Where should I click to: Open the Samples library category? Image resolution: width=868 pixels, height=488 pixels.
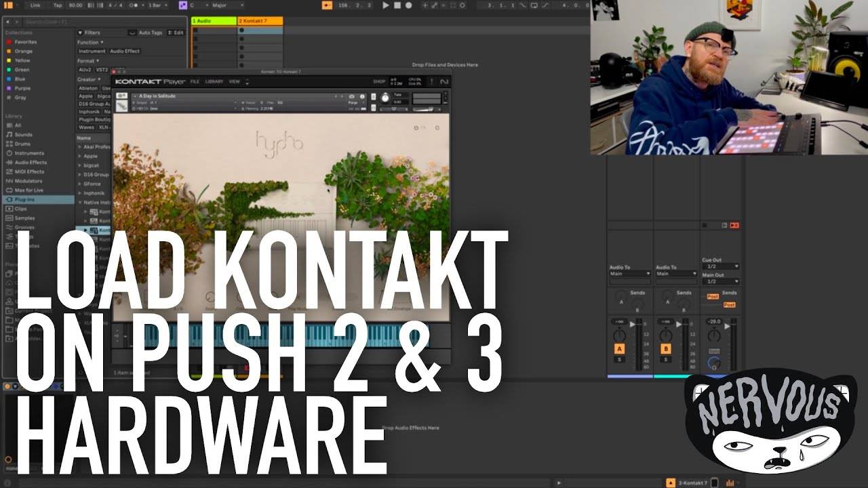(x=24, y=218)
